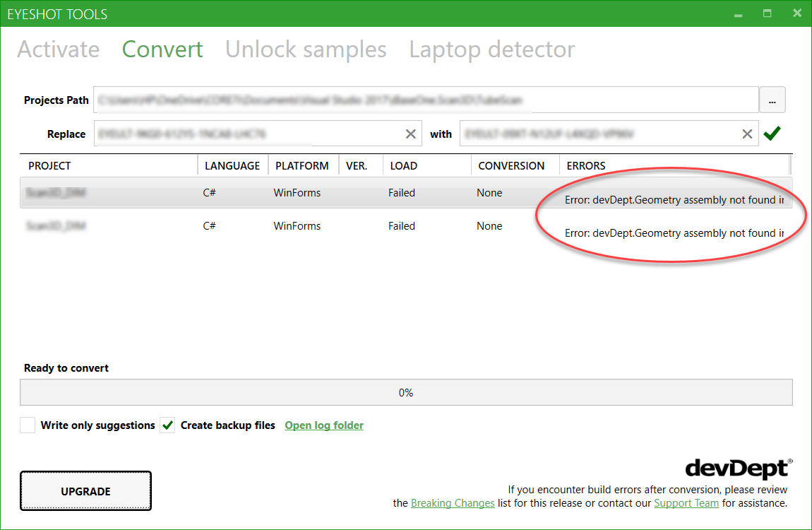The image size is (812, 530).
Task: Sort the table by the LOAD column
Action: (x=403, y=165)
